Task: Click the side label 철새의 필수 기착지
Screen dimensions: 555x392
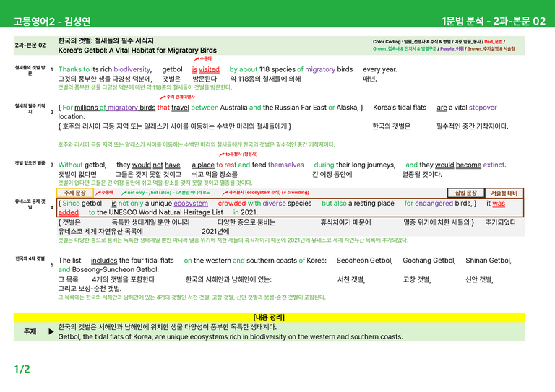Action: (x=30, y=108)
